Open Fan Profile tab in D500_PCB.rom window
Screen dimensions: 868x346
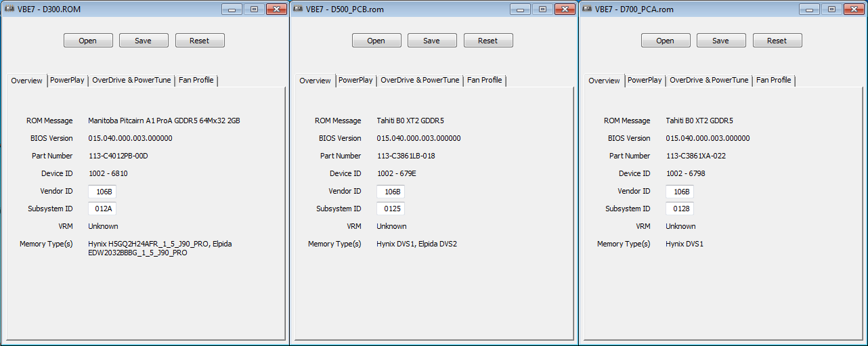click(485, 80)
